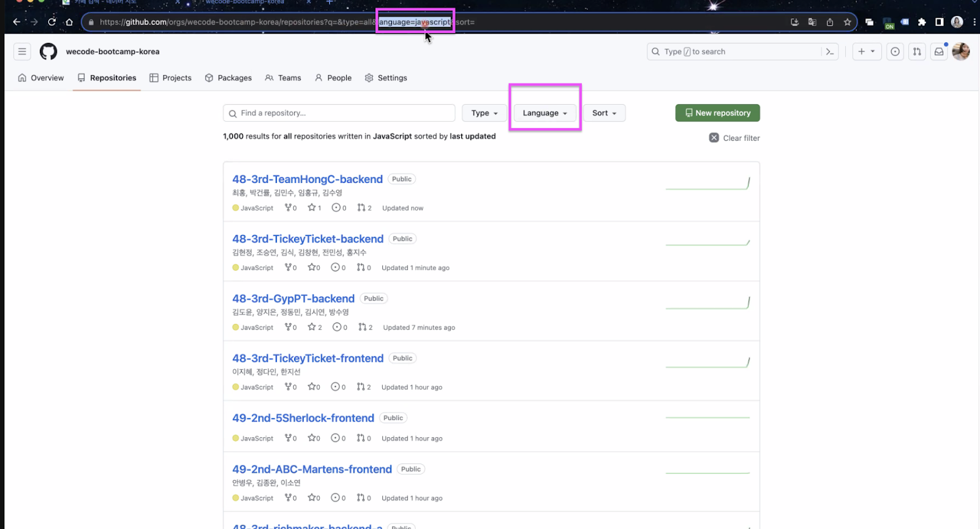
Task: Click pull requests icon of 48-3rd-GypPT-backend
Action: [362, 327]
